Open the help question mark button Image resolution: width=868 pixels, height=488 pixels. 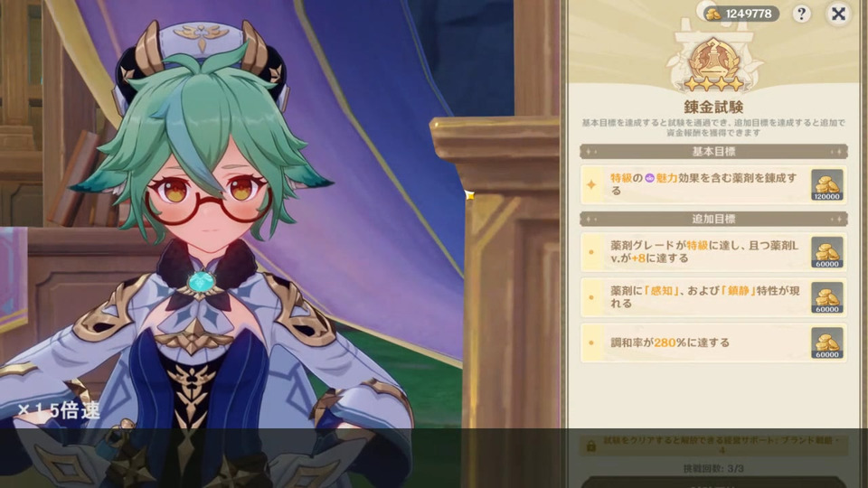tap(801, 14)
